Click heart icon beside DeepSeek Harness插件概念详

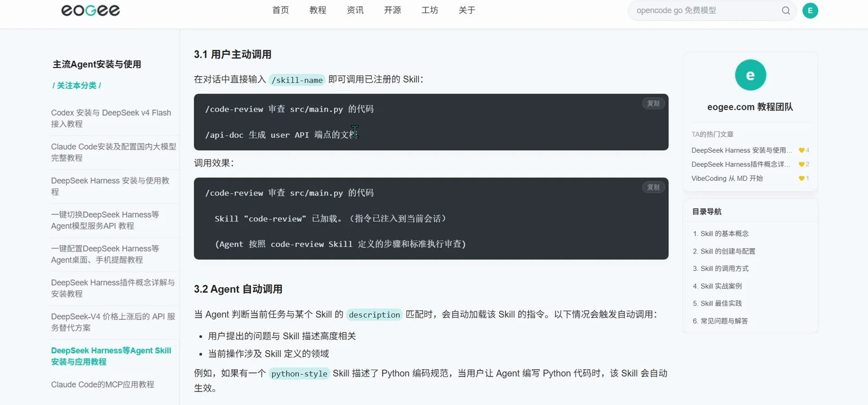802,164
